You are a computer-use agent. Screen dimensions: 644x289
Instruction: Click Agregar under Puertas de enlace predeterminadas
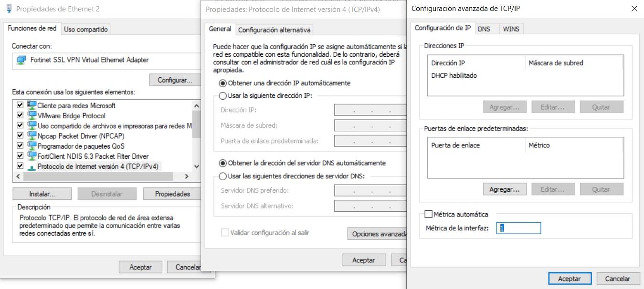(504, 189)
